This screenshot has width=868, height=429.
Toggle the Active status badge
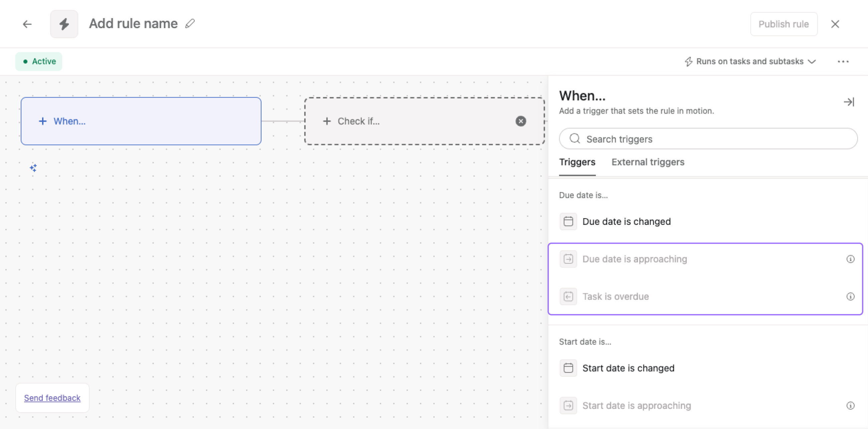pos(39,61)
